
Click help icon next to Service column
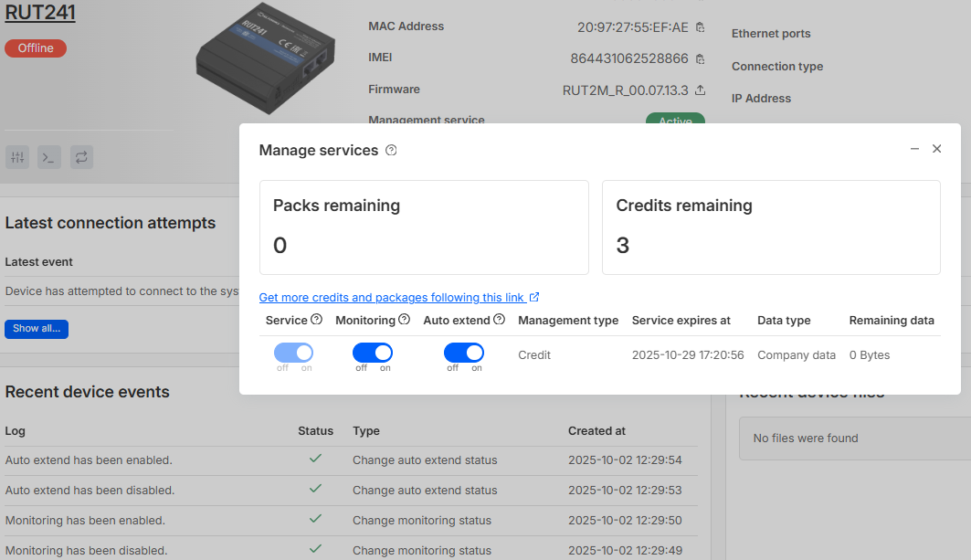(317, 320)
